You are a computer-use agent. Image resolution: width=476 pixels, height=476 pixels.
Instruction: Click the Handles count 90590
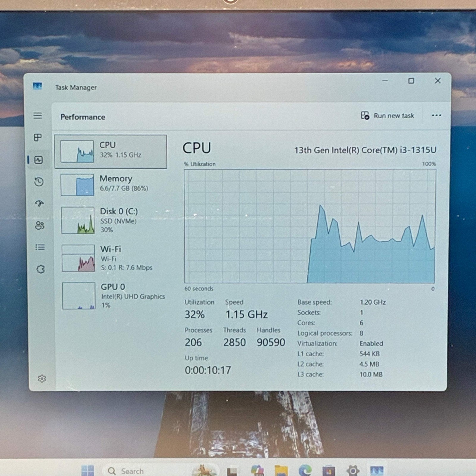pyautogui.click(x=271, y=342)
